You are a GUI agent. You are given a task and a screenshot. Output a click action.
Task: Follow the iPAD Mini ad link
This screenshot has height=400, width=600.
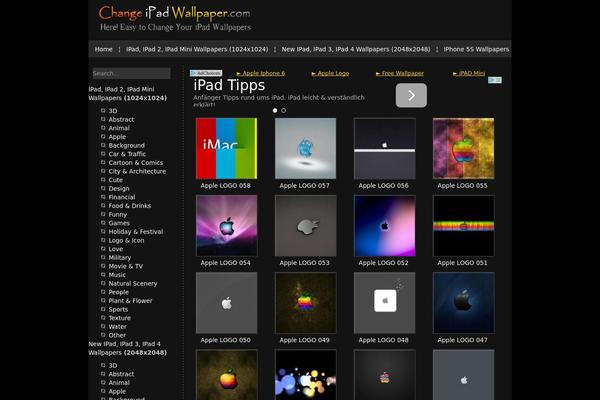pyautogui.click(x=469, y=73)
